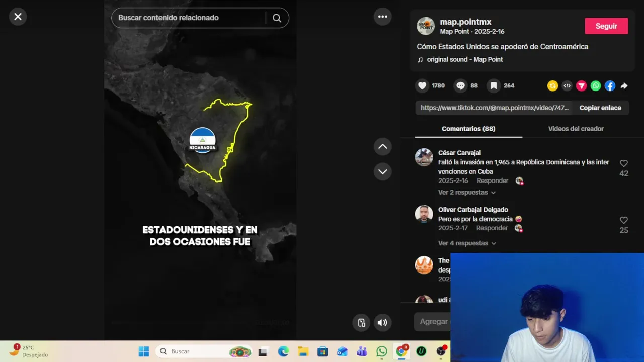Open Microsoft Store from taskbar
This screenshot has width=644, height=362.
coord(323,352)
